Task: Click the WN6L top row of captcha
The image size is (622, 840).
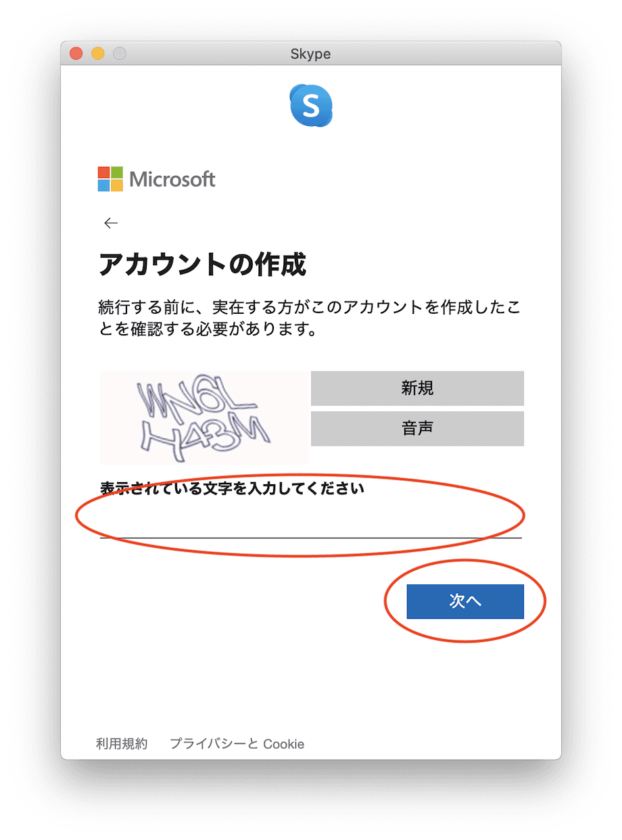Action: click(x=196, y=401)
